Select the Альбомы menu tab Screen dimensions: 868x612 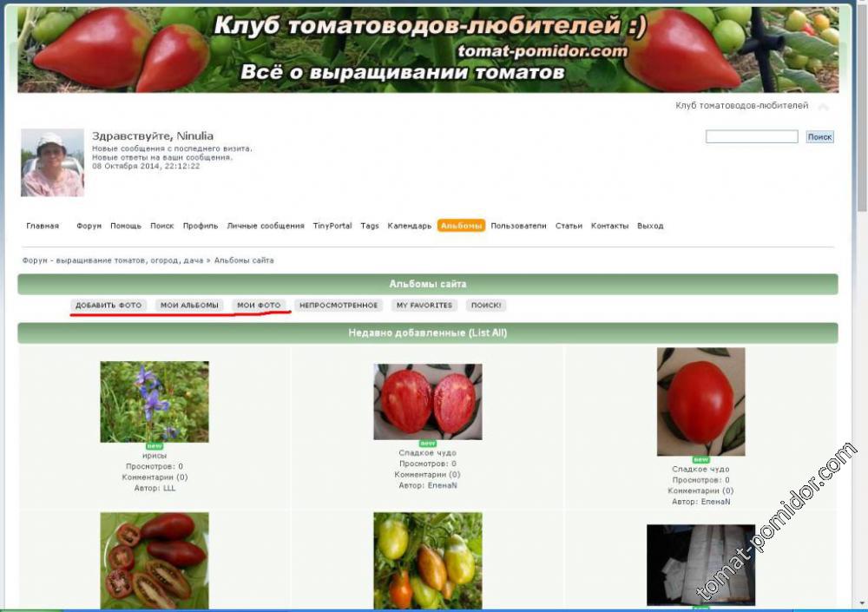(461, 226)
